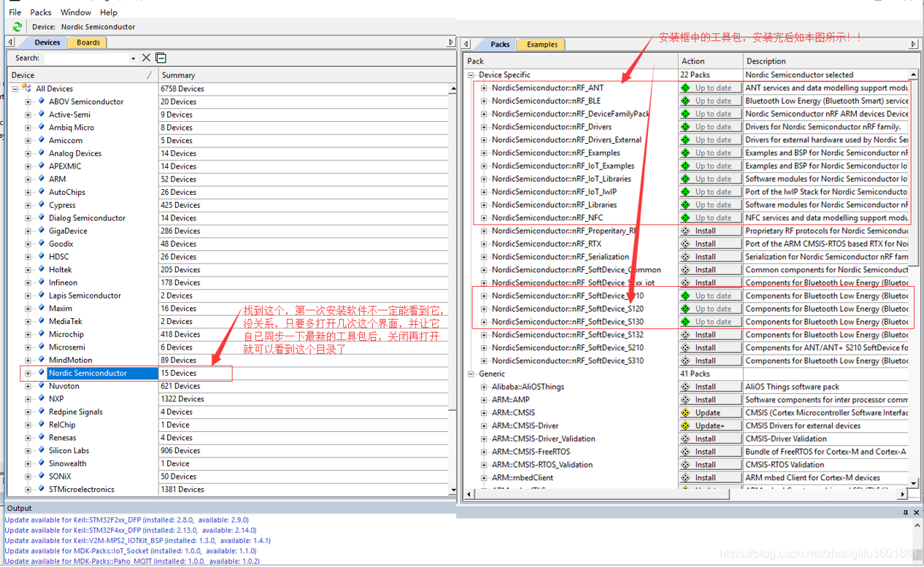Install the nRF_RTX pack

(710, 244)
